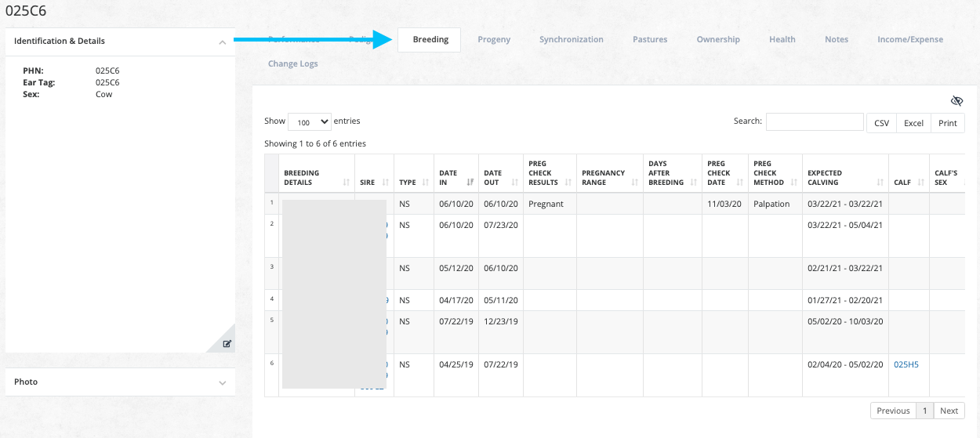Open the Health tab
980x438 pixels.
(782, 40)
